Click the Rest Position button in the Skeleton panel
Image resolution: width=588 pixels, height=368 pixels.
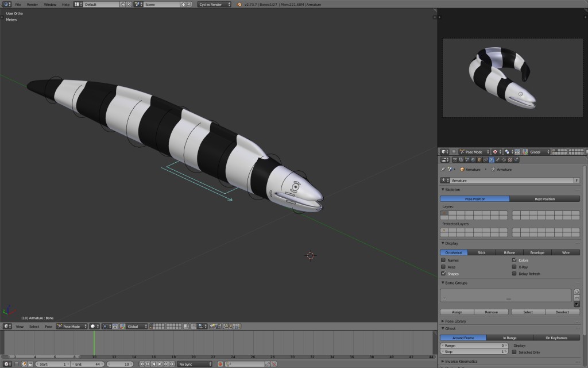point(546,198)
